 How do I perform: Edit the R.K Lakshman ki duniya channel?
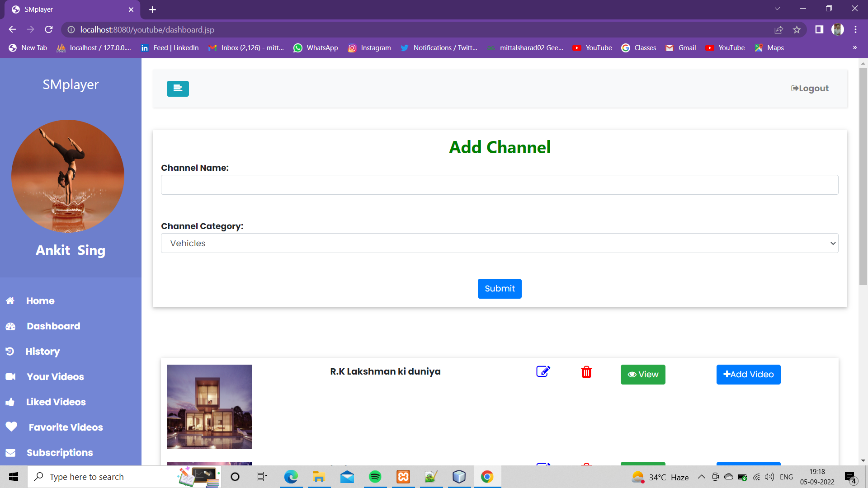point(542,371)
